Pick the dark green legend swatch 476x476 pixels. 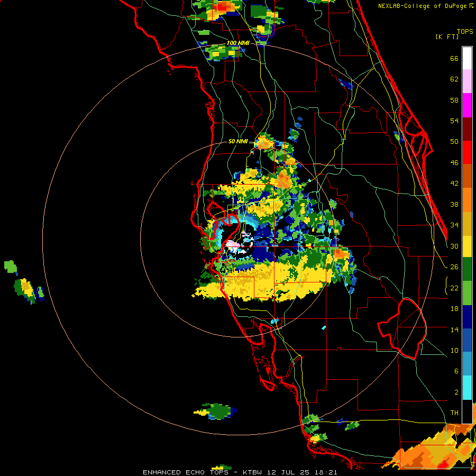pos(467,269)
